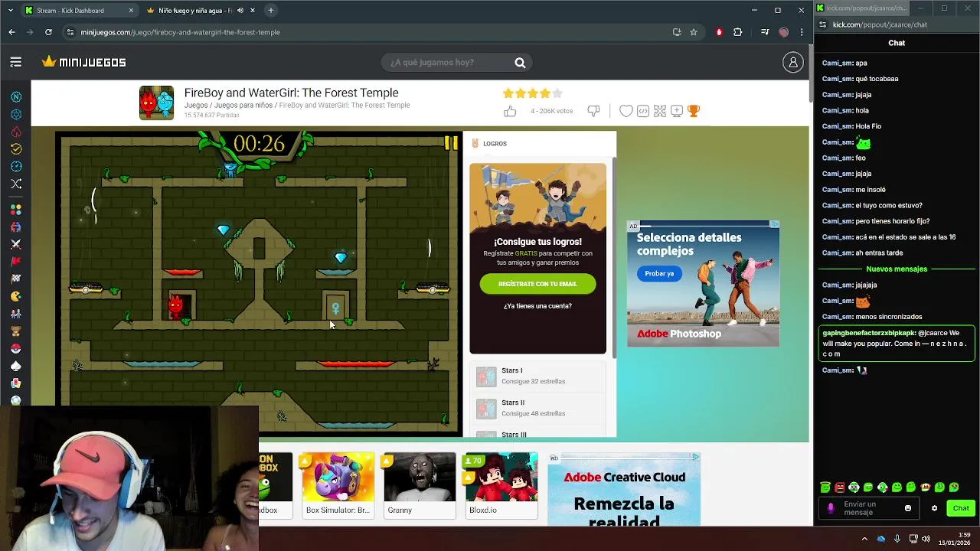This screenshot has height=551, width=980.
Task: Open the Box Simulator game thumbnail
Action: tap(338, 485)
